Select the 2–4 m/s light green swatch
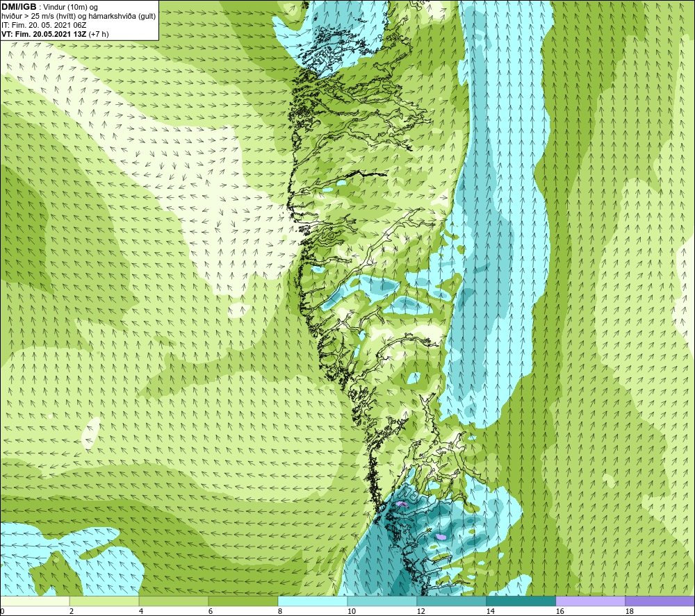Viewport: 695px width, 616px height. (104, 601)
